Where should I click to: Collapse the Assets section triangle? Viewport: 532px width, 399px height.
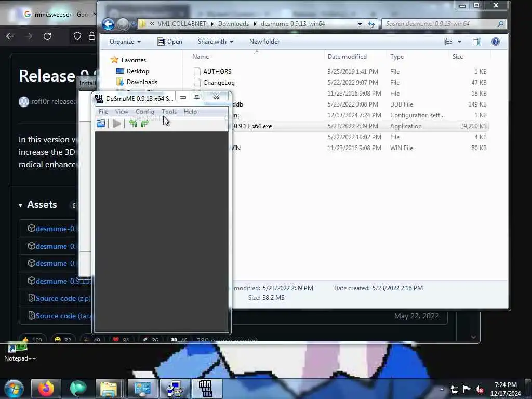[x=21, y=205]
